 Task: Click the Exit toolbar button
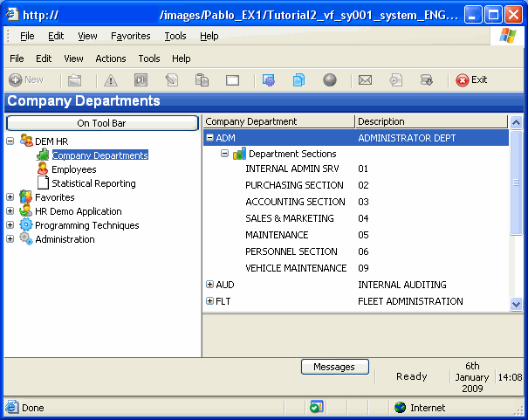pyautogui.click(x=471, y=80)
